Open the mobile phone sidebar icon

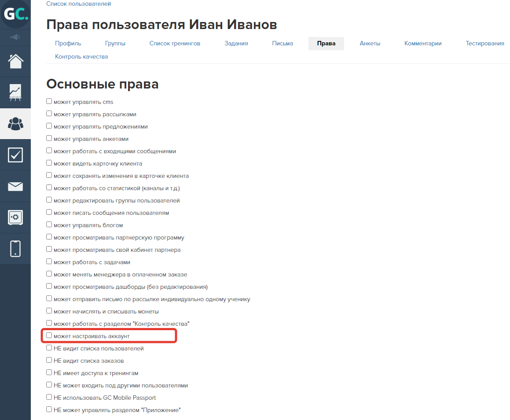click(x=15, y=249)
